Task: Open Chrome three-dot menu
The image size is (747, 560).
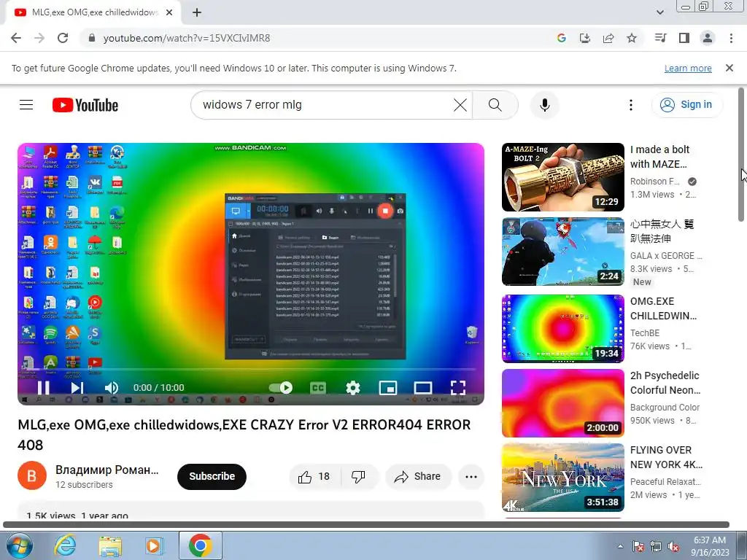Action: [731, 38]
